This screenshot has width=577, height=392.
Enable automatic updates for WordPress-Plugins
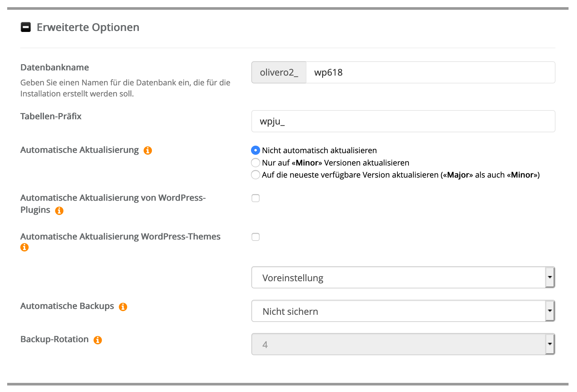click(256, 198)
